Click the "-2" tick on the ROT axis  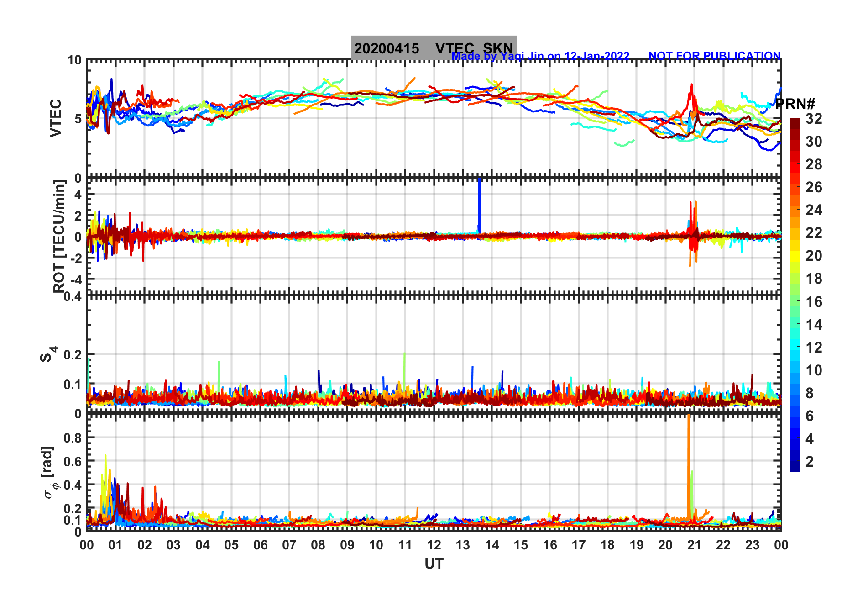tap(75, 258)
